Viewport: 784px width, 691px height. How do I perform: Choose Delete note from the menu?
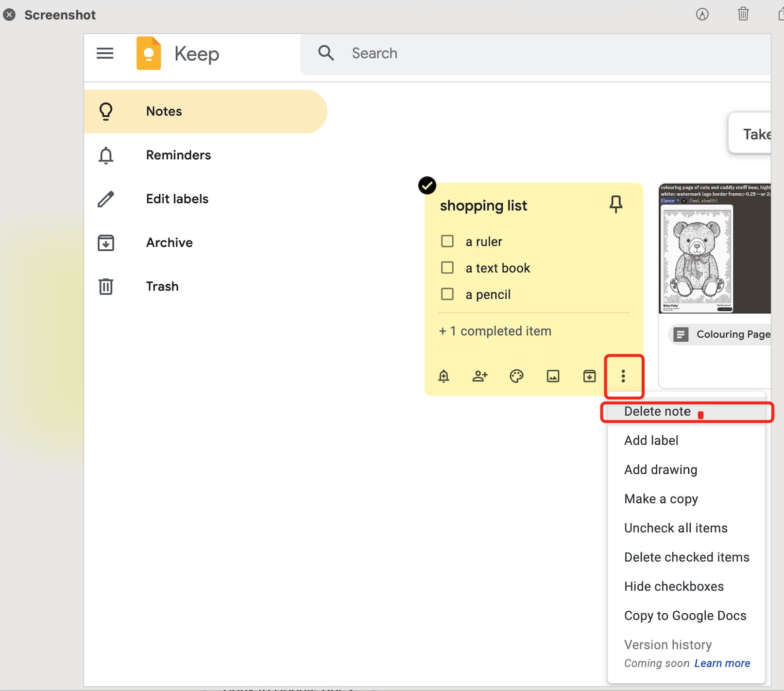point(686,411)
